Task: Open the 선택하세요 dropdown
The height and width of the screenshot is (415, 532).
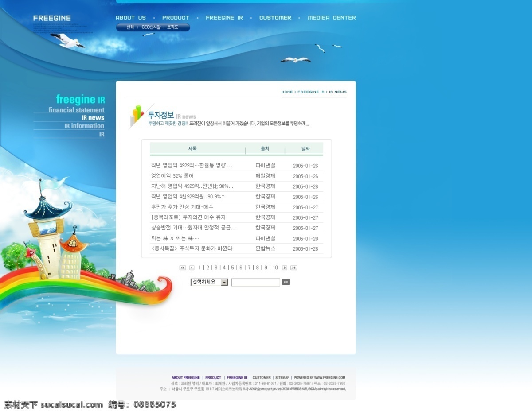Action: (x=209, y=282)
